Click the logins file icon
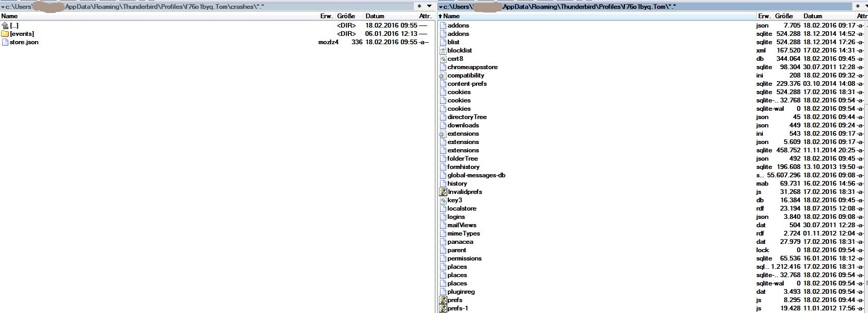Screen dimensions: 868x313 point(443,217)
